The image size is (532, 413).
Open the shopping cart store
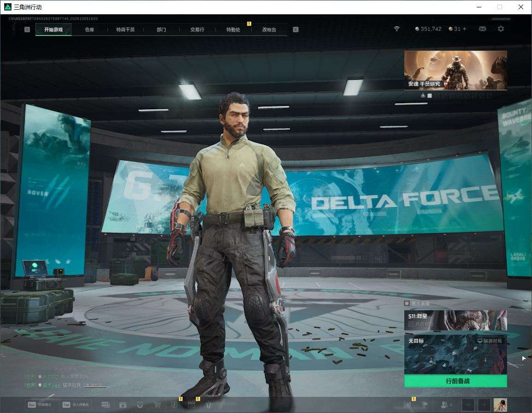(157, 405)
